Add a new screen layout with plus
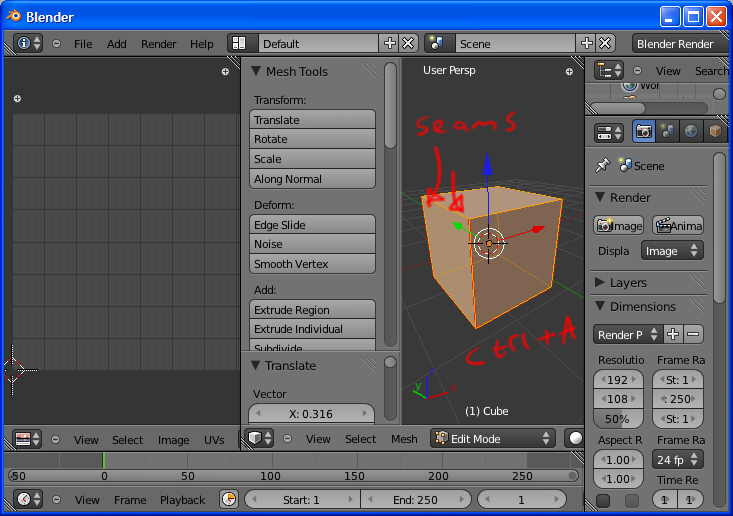 pos(390,44)
